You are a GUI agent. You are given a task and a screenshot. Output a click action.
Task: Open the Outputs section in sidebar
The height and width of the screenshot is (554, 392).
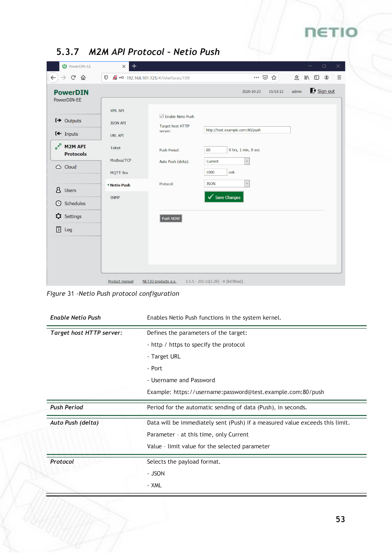(73, 121)
